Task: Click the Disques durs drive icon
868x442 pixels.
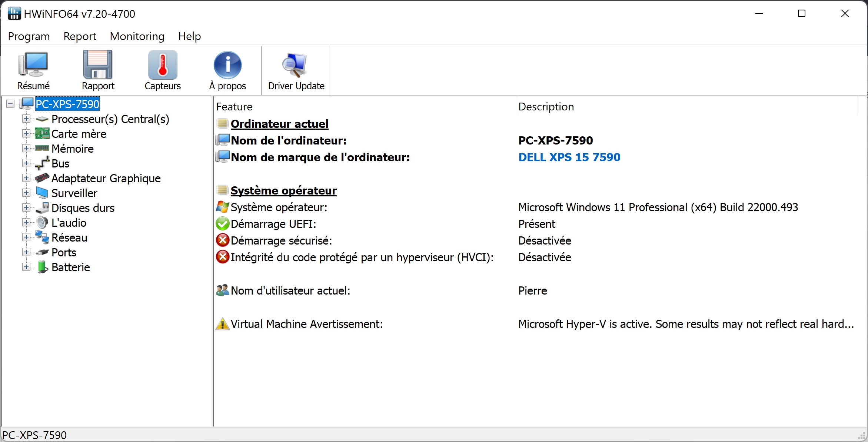Action: point(42,208)
